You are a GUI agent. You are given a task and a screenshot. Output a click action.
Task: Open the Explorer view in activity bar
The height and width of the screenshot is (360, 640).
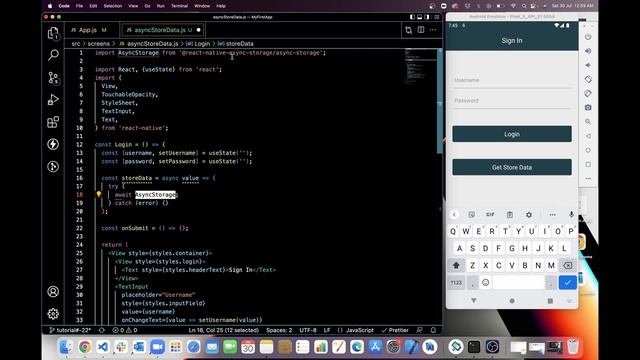click(53, 33)
